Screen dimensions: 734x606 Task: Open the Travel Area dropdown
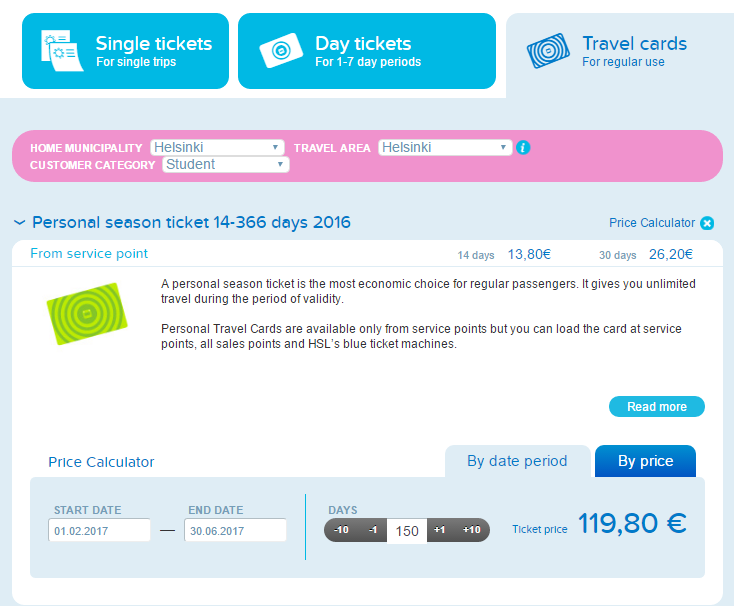coord(445,147)
